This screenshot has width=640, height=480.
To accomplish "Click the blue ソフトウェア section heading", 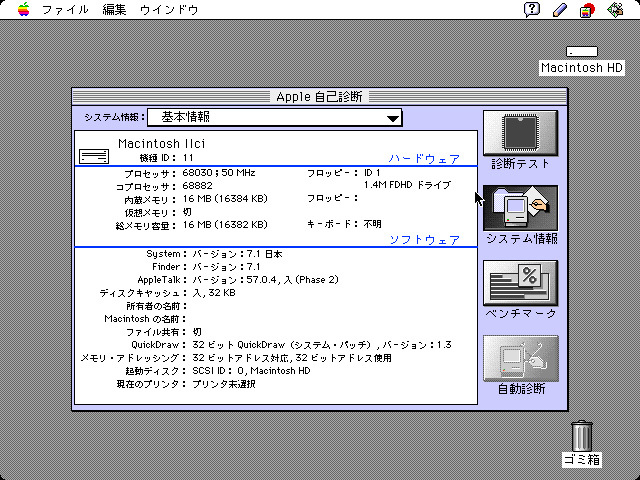I will point(424,240).
